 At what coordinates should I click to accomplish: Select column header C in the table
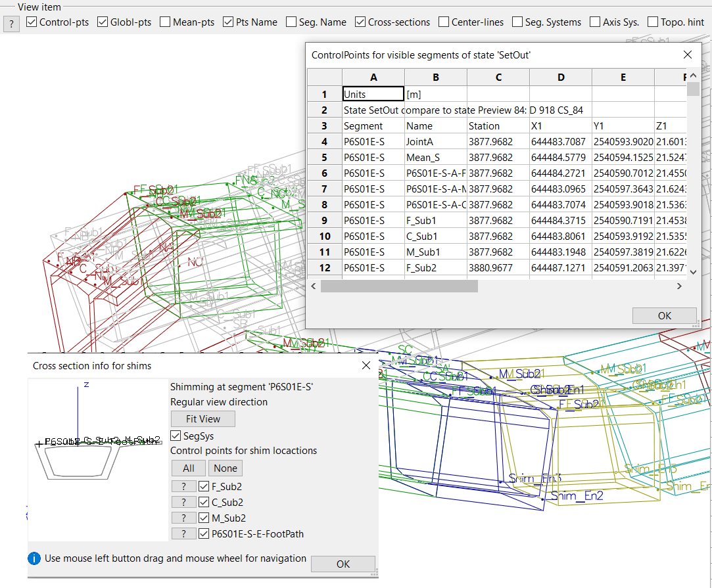[x=498, y=78]
